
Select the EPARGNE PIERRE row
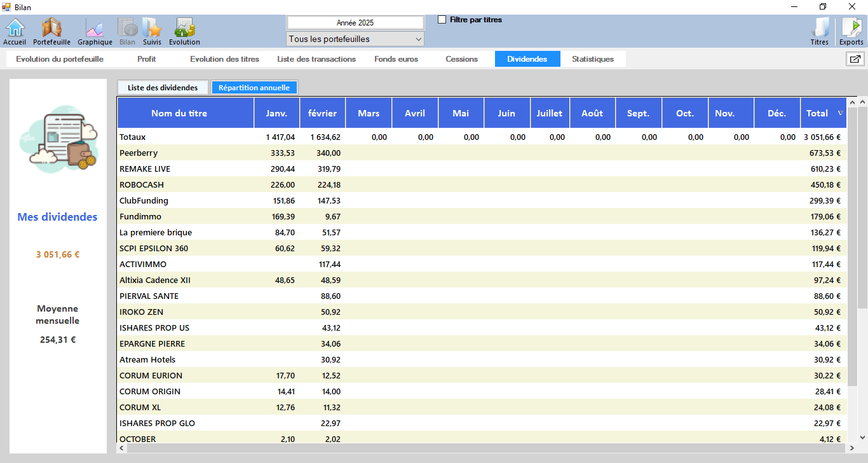pos(482,343)
